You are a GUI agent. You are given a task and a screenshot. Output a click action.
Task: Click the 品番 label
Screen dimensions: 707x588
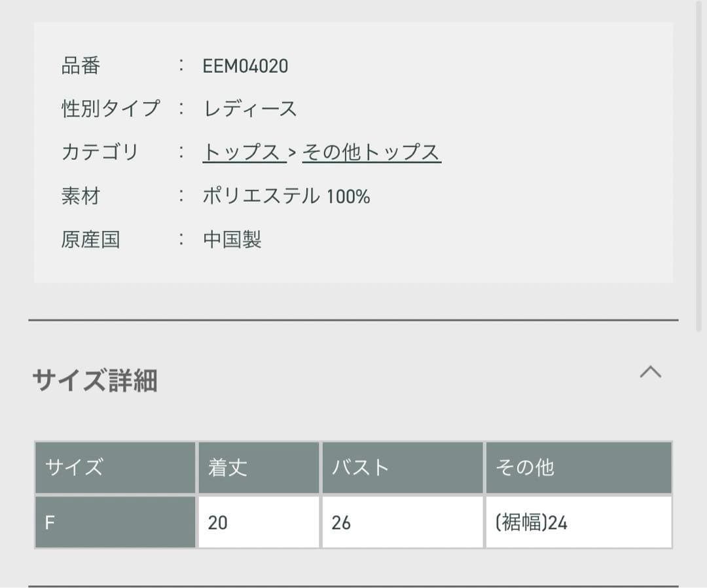[x=81, y=66]
